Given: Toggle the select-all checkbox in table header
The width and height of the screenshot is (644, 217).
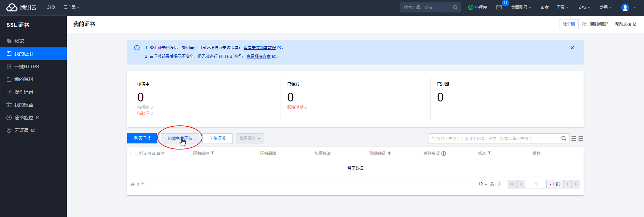Looking at the screenshot, I should click(133, 154).
